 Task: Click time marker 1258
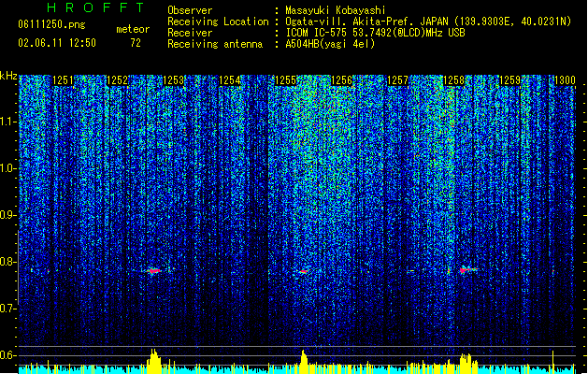pos(453,80)
